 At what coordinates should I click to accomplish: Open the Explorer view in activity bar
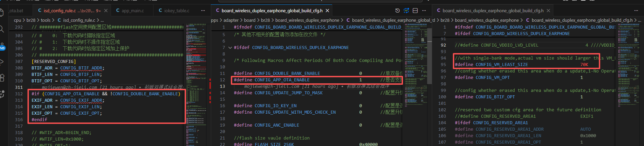pyautogui.click(x=1, y=13)
